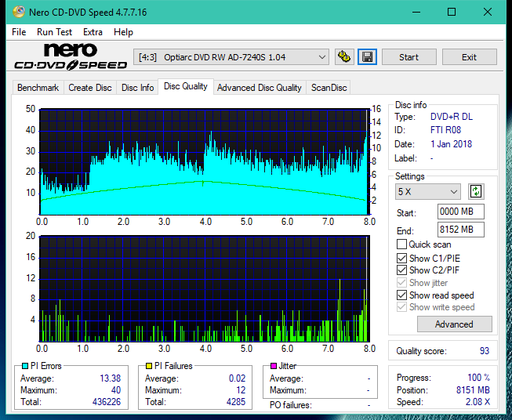Select the Disc Quality tab
Viewport: 512px width, 420px height.
tap(186, 86)
